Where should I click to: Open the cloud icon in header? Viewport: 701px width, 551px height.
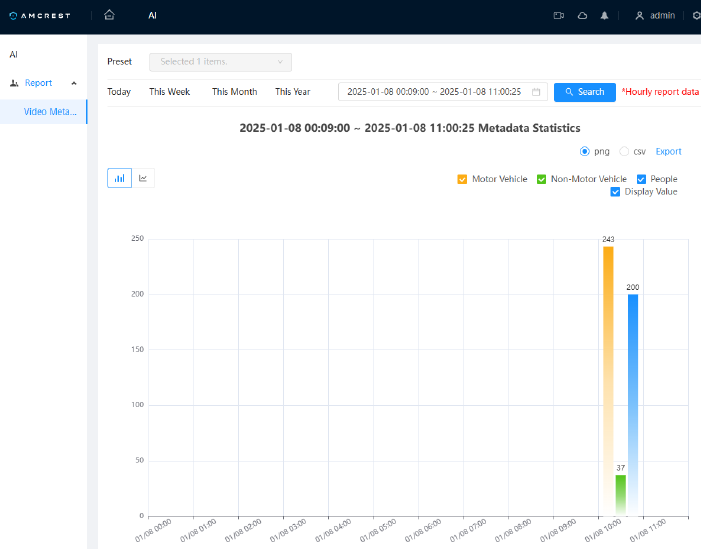click(582, 16)
